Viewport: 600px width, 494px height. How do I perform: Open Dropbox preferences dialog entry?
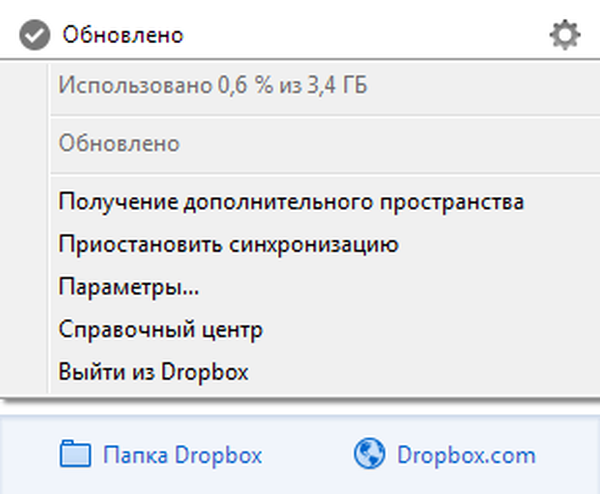129,287
